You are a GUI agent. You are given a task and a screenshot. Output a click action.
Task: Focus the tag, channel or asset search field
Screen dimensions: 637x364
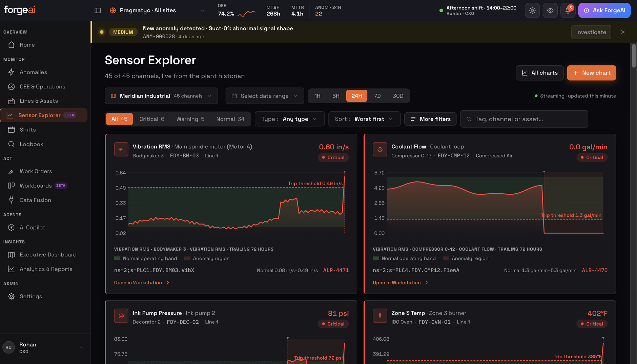[524, 119]
